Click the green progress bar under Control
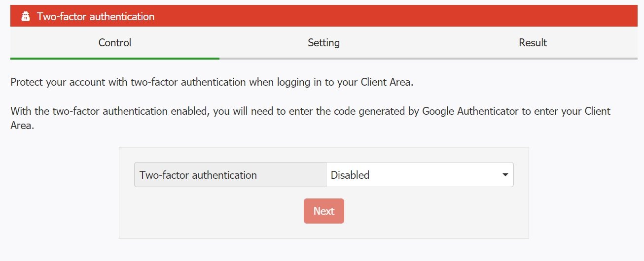This screenshot has width=644, height=261. tap(114, 58)
